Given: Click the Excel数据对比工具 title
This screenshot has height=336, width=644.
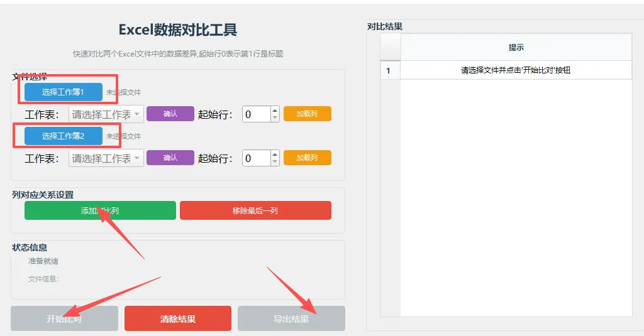Looking at the screenshot, I should (x=178, y=30).
